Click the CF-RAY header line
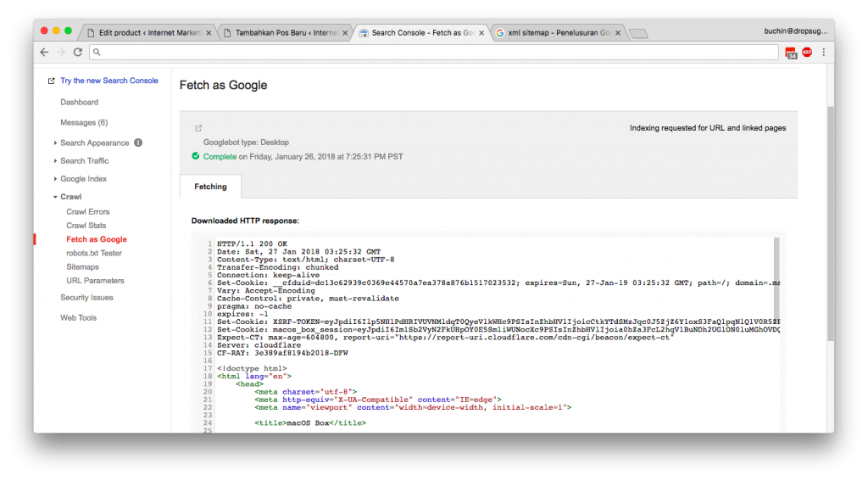 click(282, 353)
